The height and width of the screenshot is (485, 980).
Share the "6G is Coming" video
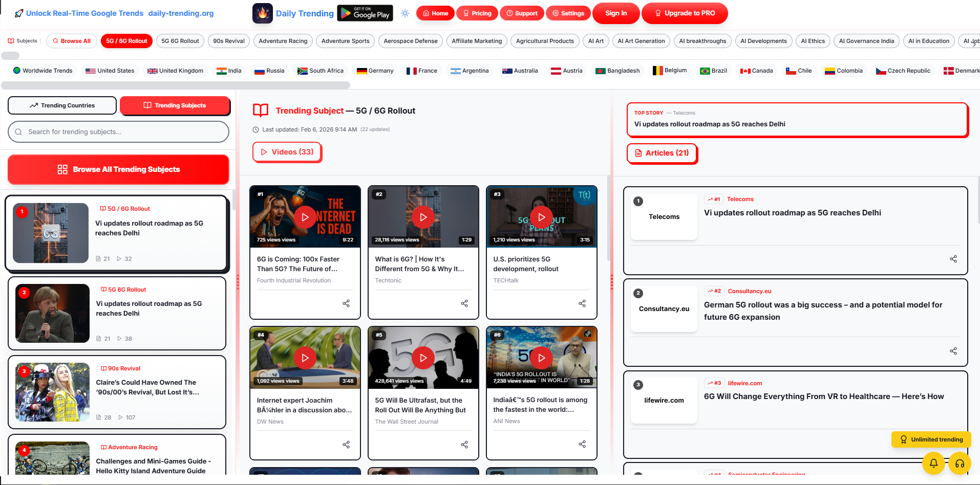346,303
